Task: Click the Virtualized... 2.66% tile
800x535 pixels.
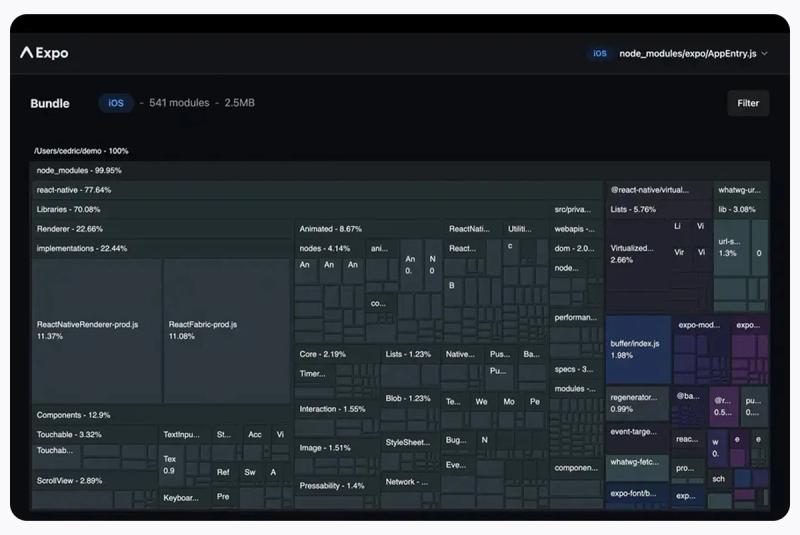Action: pos(636,254)
